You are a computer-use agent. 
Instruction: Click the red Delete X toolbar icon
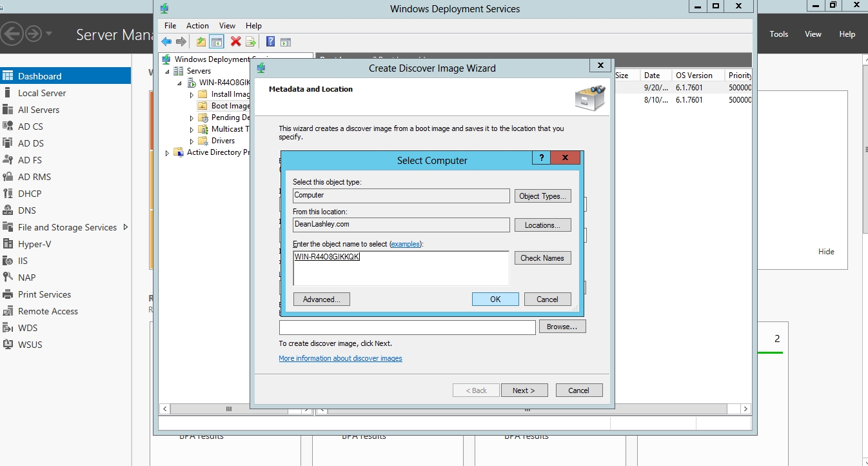coord(235,42)
